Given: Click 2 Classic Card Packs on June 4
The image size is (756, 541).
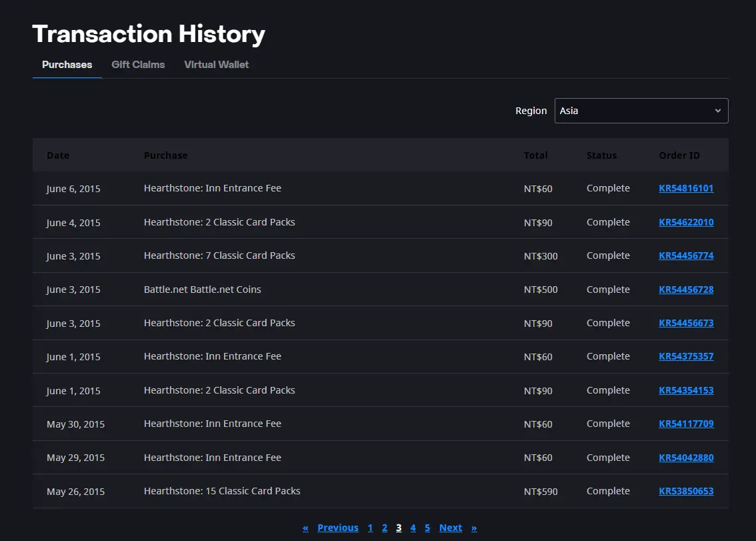Looking at the screenshot, I should pos(219,222).
